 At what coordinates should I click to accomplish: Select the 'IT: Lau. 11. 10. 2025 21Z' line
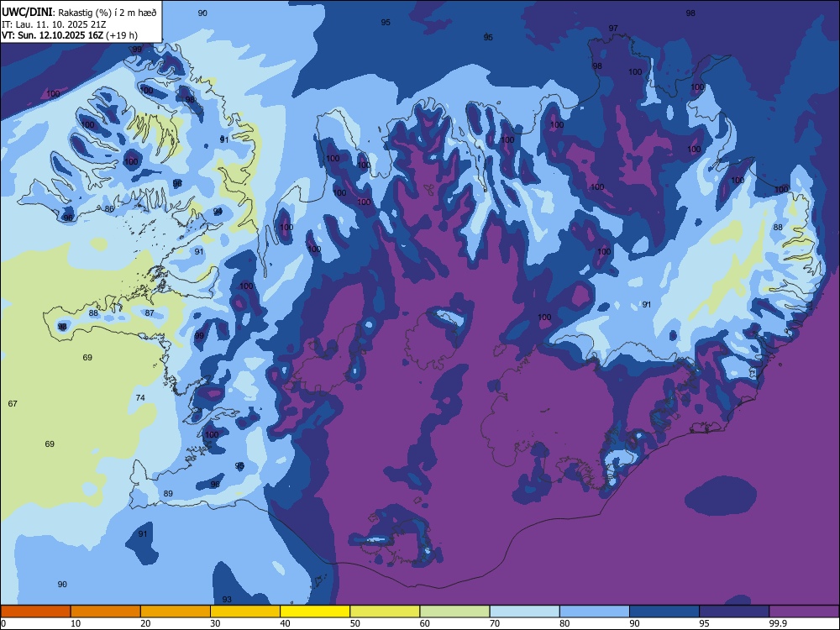click(x=54, y=24)
